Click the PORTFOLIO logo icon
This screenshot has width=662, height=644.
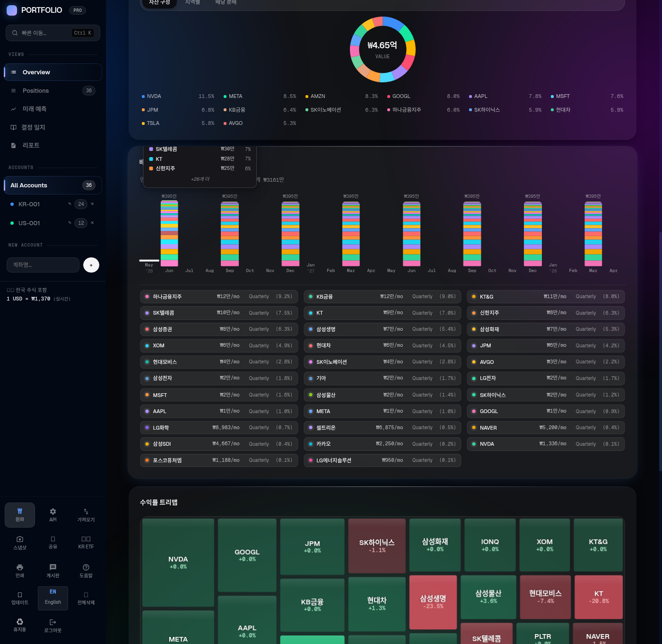[12, 10]
